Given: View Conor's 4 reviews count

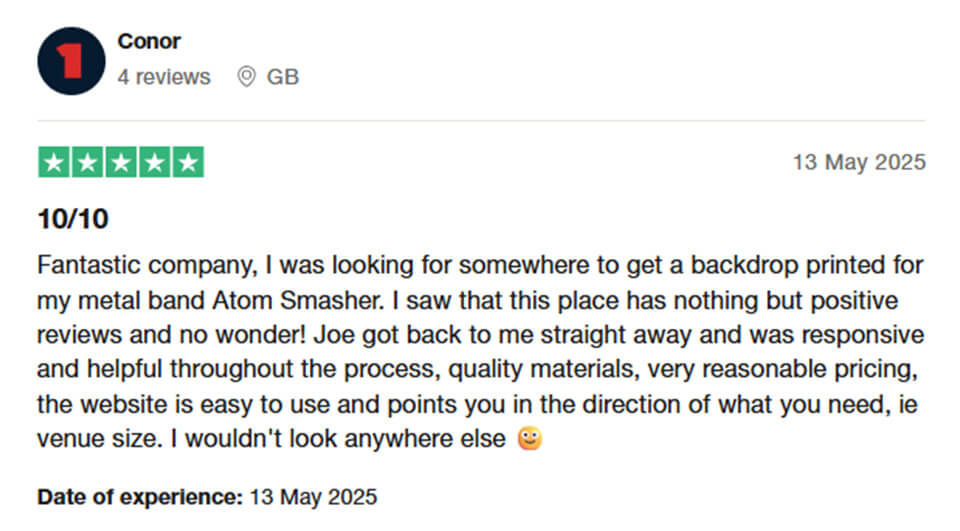Looking at the screenshot, I should [163, 77].
